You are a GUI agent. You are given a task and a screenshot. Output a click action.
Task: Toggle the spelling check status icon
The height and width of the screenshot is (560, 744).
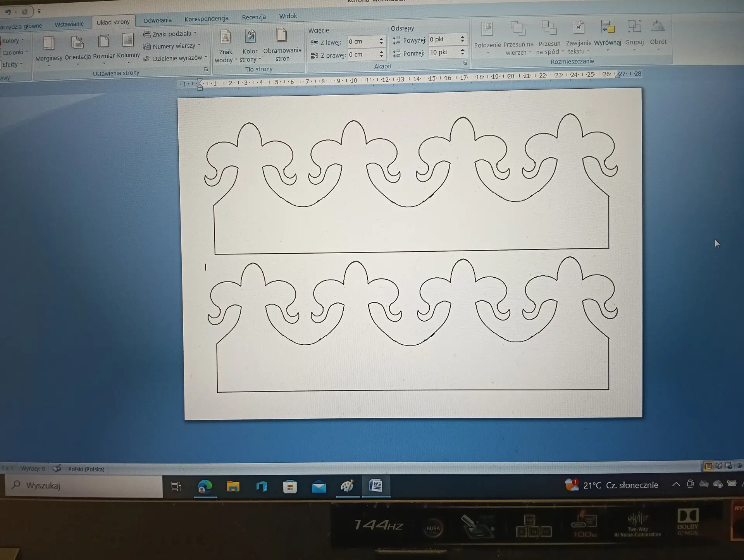point(57,469)
